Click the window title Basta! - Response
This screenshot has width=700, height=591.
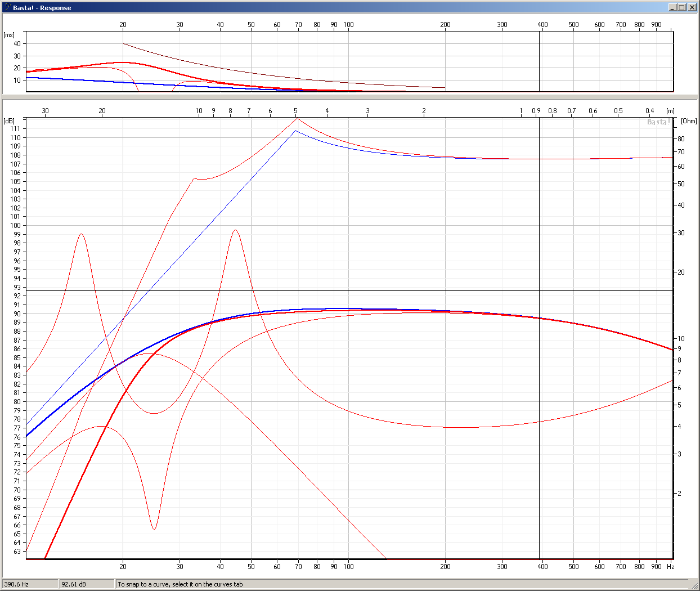(x=42, y=8)
